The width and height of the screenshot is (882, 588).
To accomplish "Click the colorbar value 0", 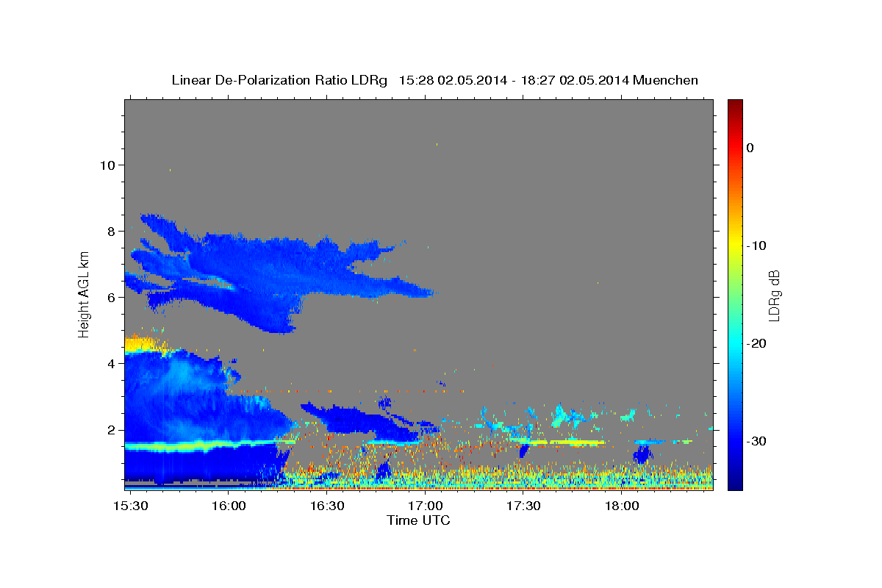I will (x=750, y=148).
